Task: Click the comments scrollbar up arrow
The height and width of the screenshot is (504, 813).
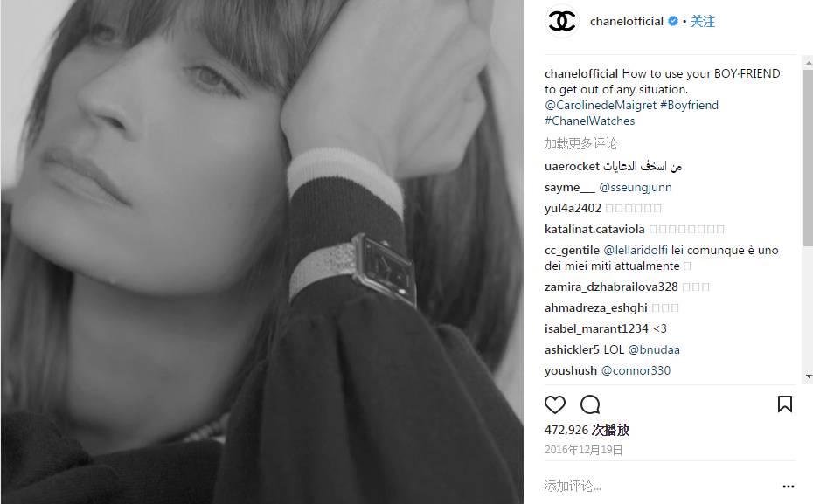Action: (809, 63)
